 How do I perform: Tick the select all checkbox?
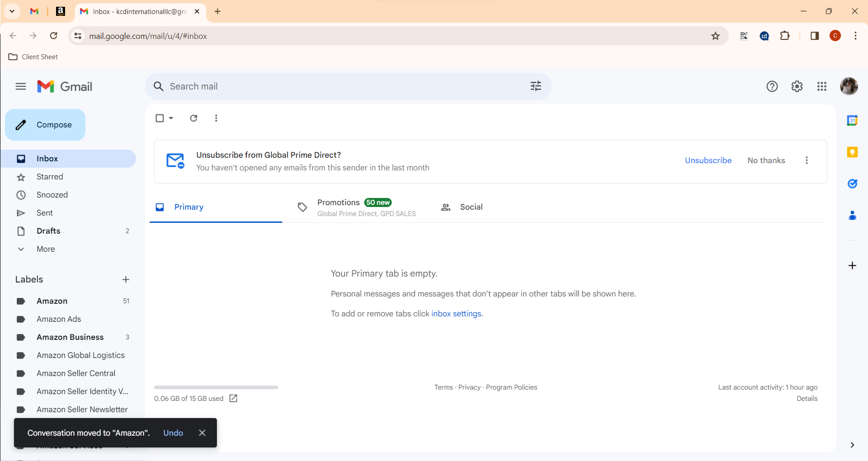tap(160, 118)
